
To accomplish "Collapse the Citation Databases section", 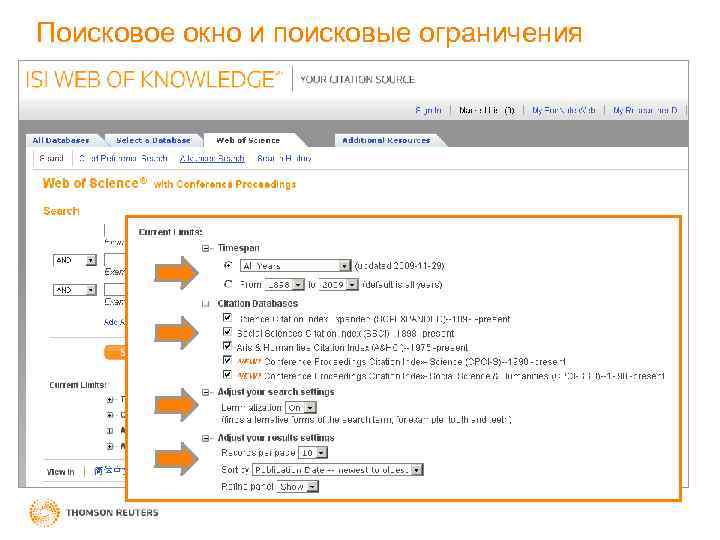I will tap(206, 304).
